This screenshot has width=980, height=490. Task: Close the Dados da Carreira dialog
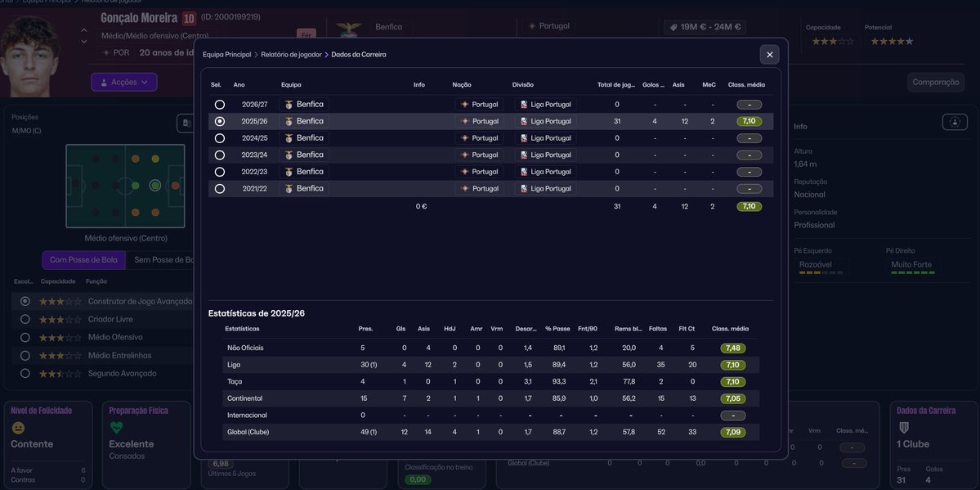tap(769, 55)
